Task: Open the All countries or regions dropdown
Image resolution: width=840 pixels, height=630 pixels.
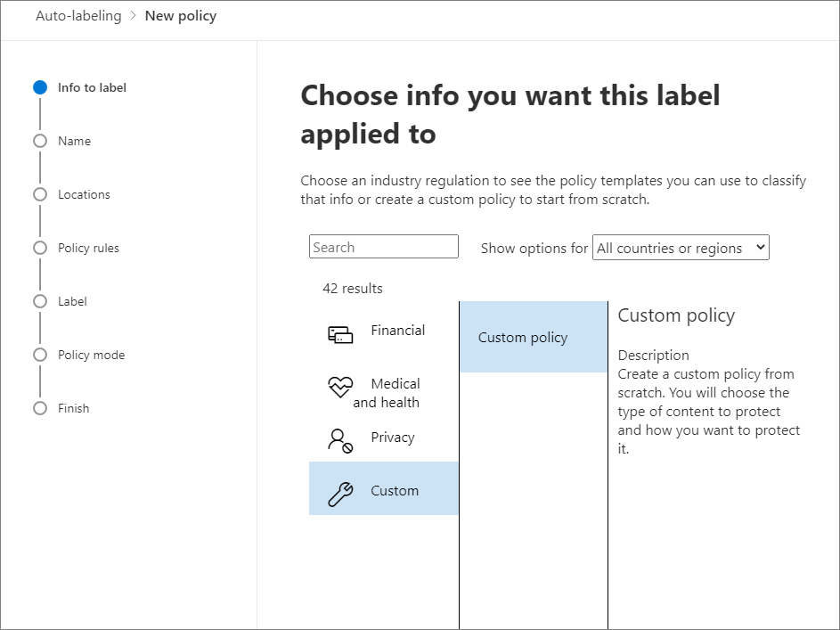Action: pyautogui.click(x=680, y=248)
